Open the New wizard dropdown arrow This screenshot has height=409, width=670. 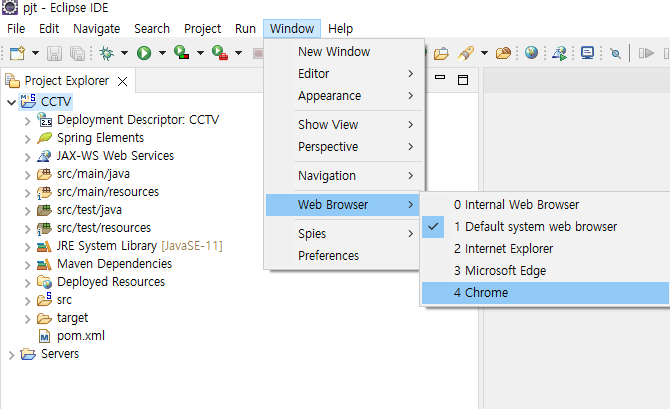[35, 53]
